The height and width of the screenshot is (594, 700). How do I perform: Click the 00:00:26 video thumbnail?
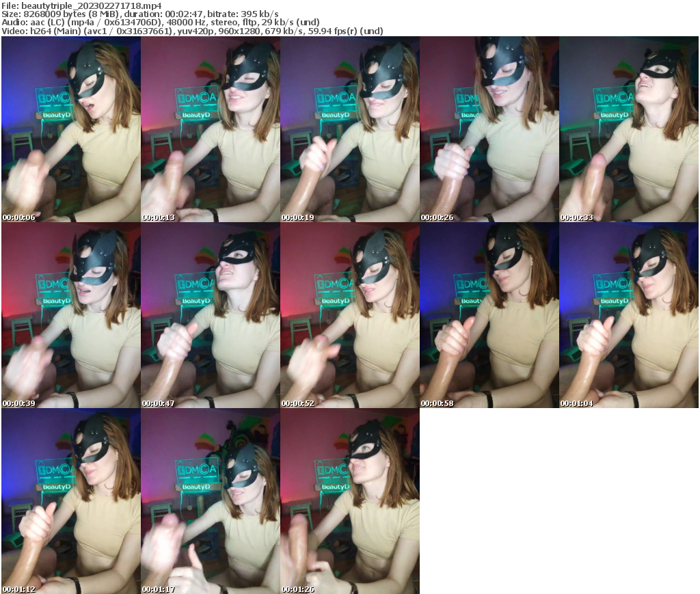(x=489, y=130)
